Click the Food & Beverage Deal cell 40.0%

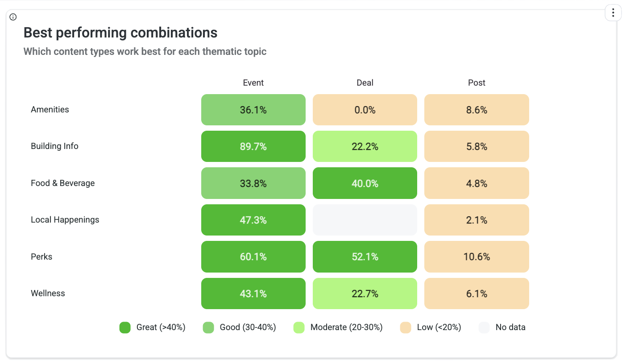(x=365, y=183)
